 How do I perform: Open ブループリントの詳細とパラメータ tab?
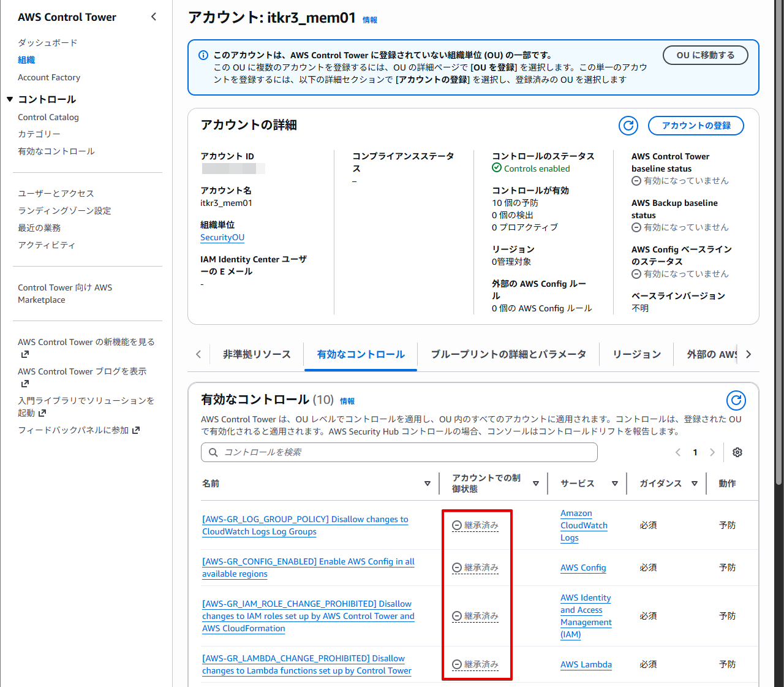point(508,354)
